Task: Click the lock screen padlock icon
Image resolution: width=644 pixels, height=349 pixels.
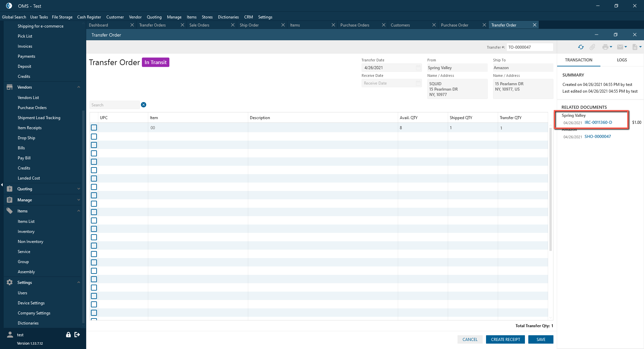Action: (x=68, y=335)
